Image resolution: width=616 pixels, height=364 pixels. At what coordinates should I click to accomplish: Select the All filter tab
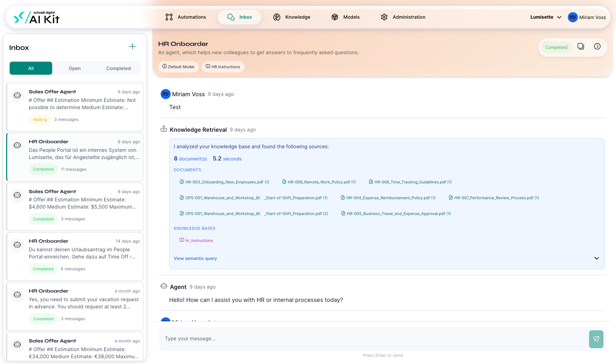click(x=31, y=68)
